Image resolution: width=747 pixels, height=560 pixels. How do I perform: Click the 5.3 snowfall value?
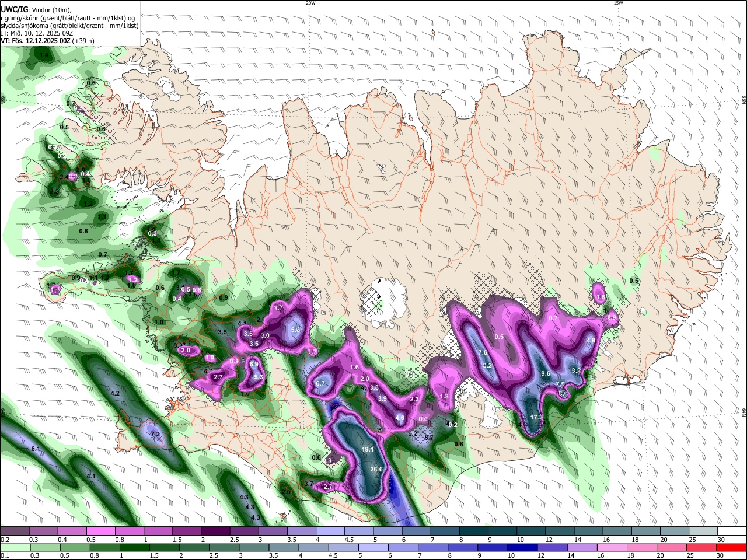(259, 377)
